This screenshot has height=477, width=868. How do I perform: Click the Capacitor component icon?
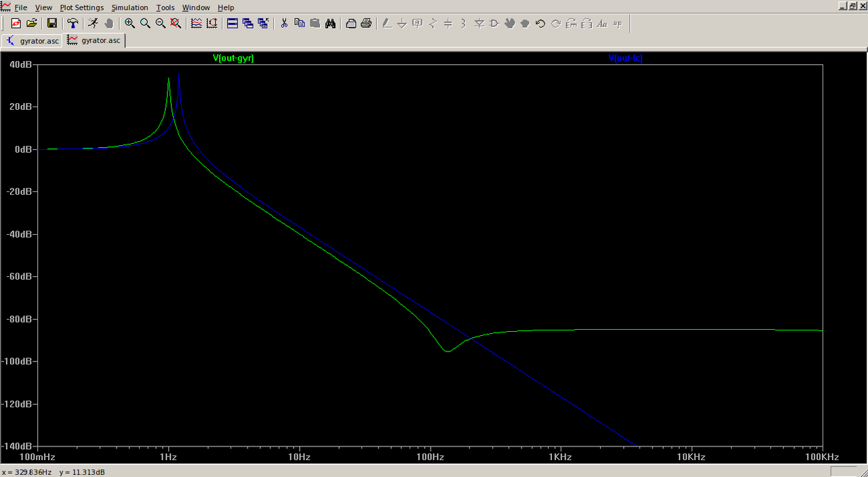coord(448,23)
